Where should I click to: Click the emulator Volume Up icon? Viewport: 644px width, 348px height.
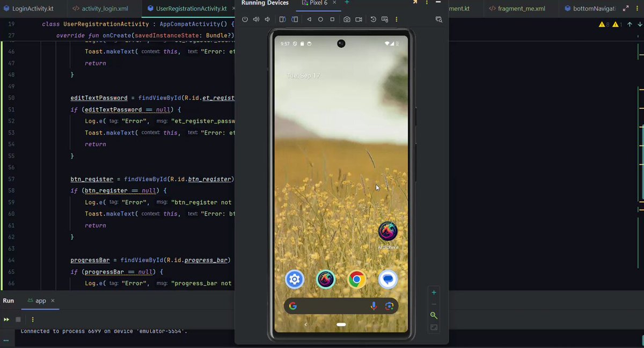(x=256, y=19)
